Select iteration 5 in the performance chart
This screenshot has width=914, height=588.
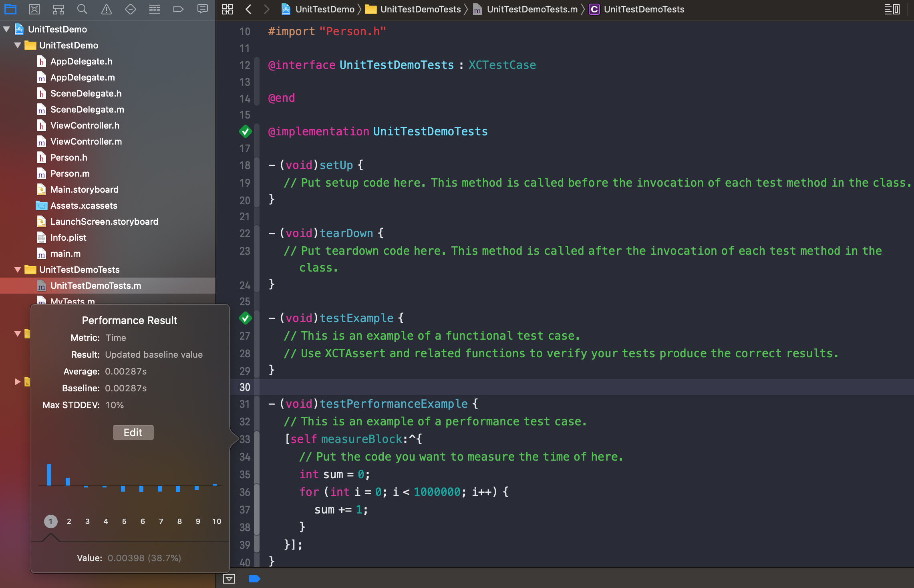click(124, 521)
